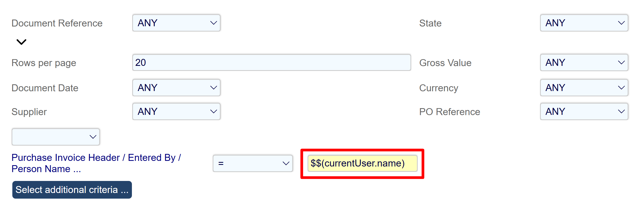This screenshot has width=644, height=212.
Task: Click the State label text
Action: pyautogui.click(x=430, y=23)
